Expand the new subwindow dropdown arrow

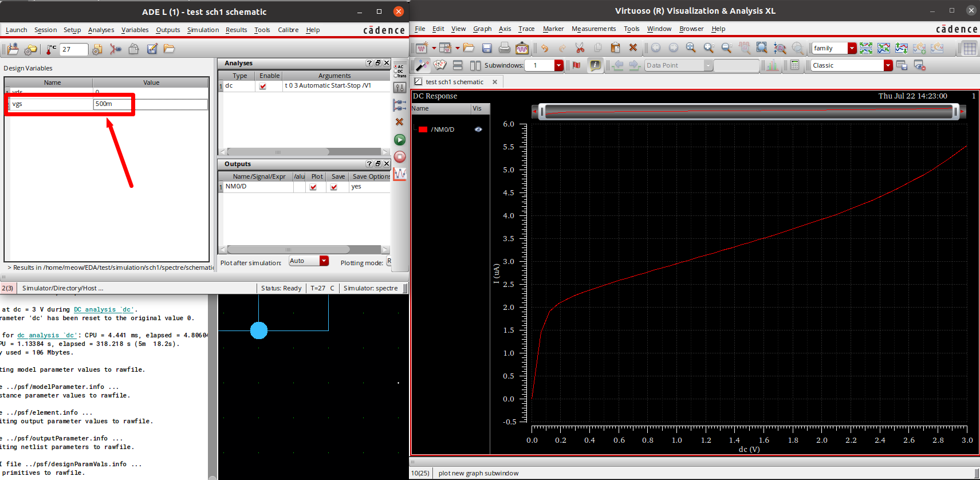[x=457, y=48]
